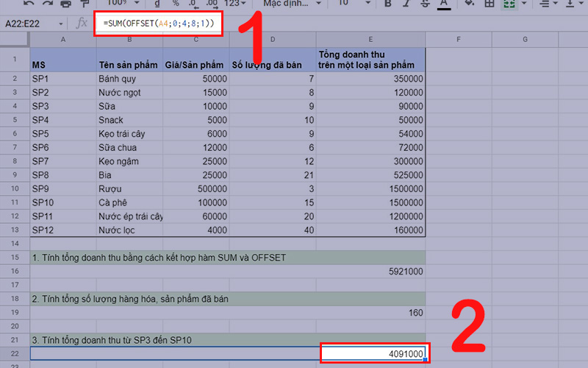Click row 21 label SP3 đến SP10
Viewport: 588px width, 368px height.
click(x=228, y=340)
